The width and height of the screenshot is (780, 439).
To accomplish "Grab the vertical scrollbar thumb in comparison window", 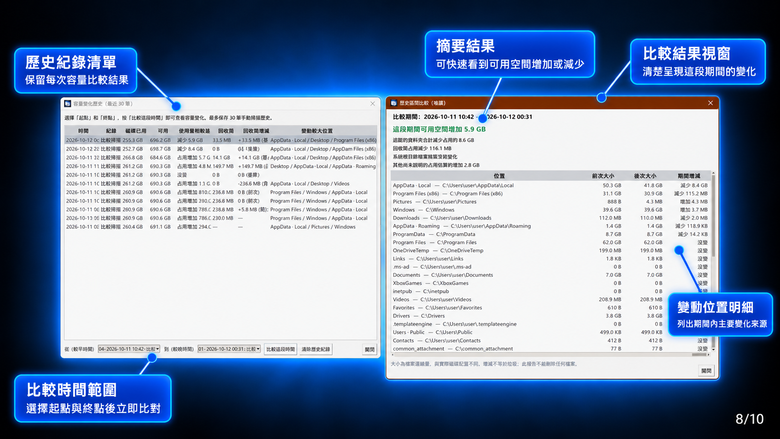I will point(713,216).
